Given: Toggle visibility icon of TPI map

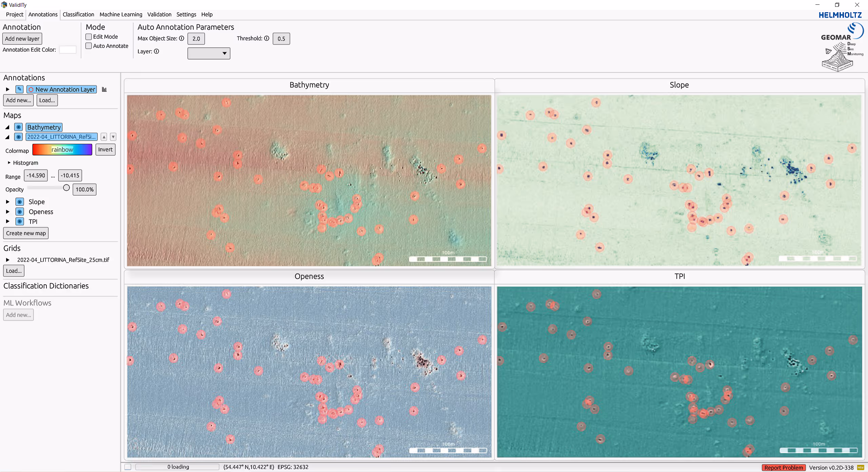Looking at the screenshot, I should click(x=20, y=222).
